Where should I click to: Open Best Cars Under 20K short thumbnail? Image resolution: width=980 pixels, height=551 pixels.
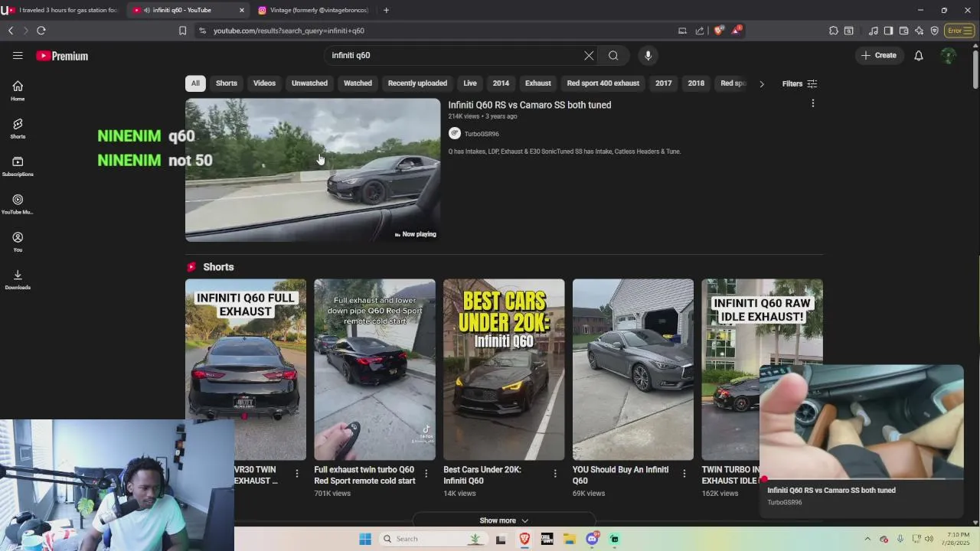coord(504,370)
